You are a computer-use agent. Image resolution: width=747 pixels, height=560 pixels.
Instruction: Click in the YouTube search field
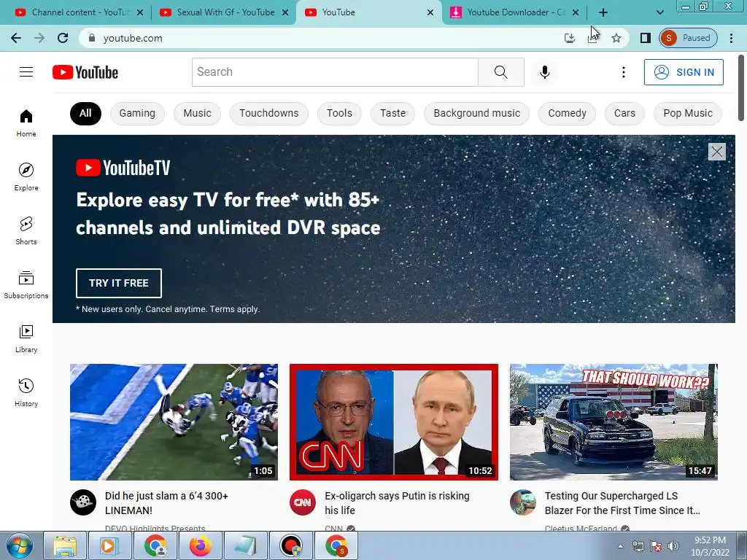(335, 72)
